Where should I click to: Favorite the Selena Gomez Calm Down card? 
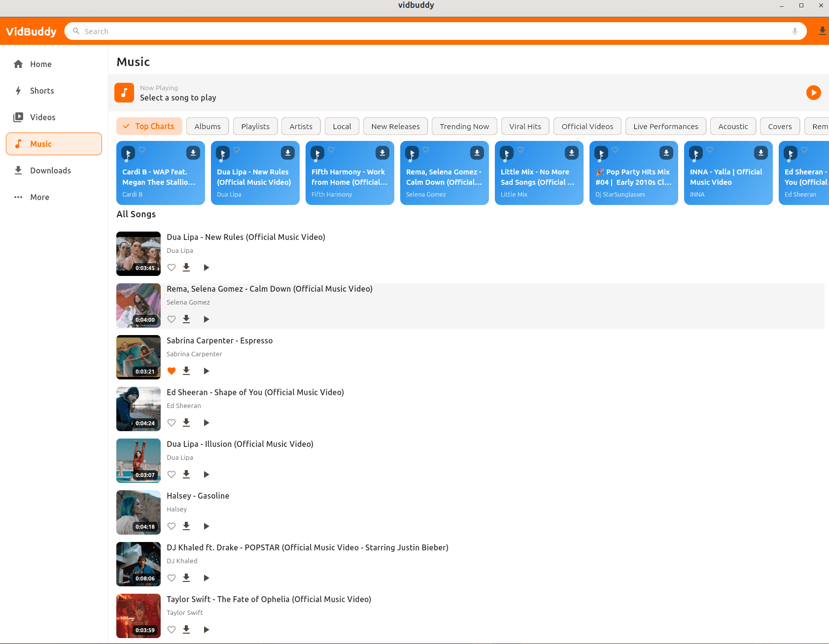point(426,150)
